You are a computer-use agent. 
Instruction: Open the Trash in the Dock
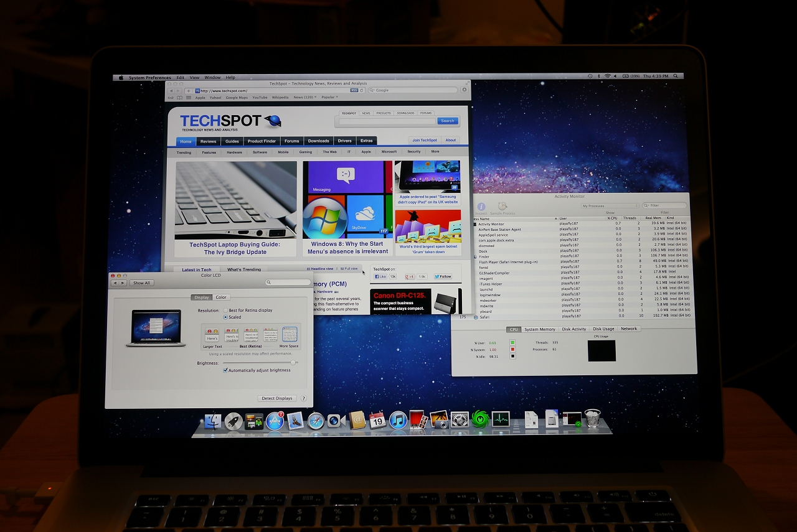(x=592, y=419)
